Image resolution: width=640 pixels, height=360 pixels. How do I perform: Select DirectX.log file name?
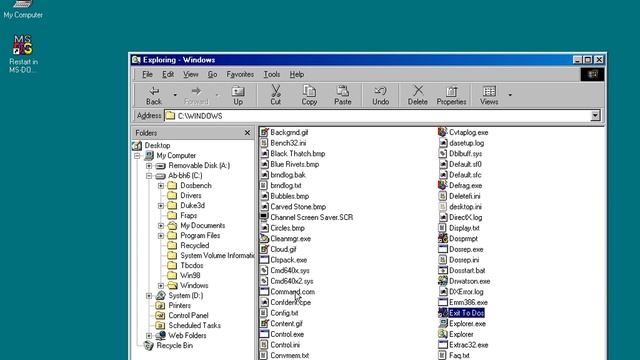point(465,217)
